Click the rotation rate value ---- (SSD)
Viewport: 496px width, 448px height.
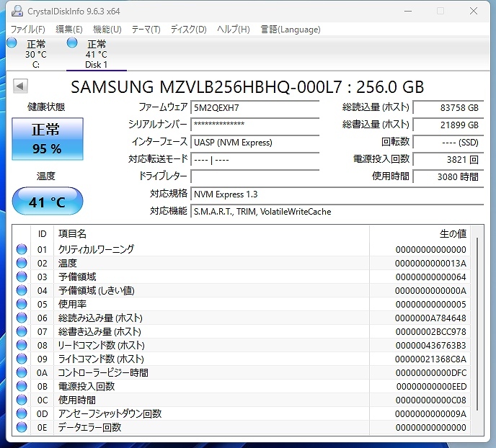click(x=448, y=142)
